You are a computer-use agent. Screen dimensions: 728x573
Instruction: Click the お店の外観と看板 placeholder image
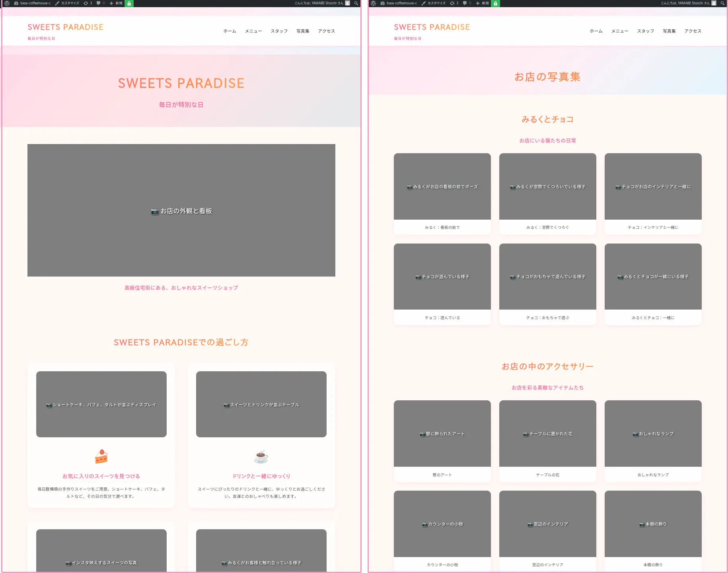181,210
